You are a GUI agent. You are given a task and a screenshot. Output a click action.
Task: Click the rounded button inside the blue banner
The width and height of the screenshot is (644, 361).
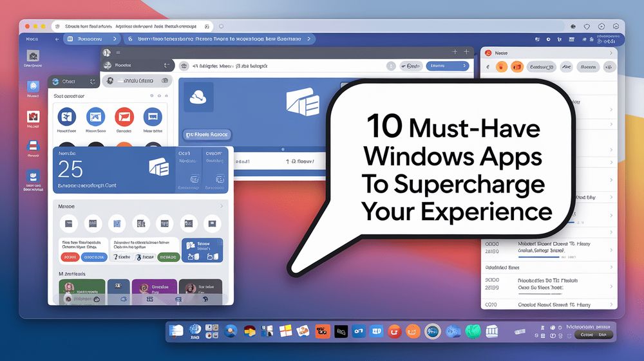point(207,134)
